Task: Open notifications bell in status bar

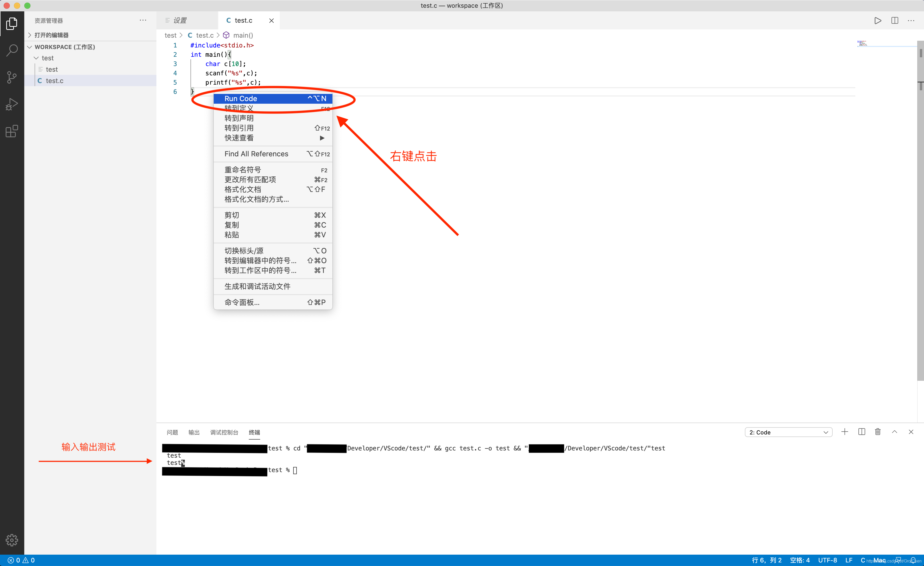Action: pyautogui.click(x=913, y=560)
